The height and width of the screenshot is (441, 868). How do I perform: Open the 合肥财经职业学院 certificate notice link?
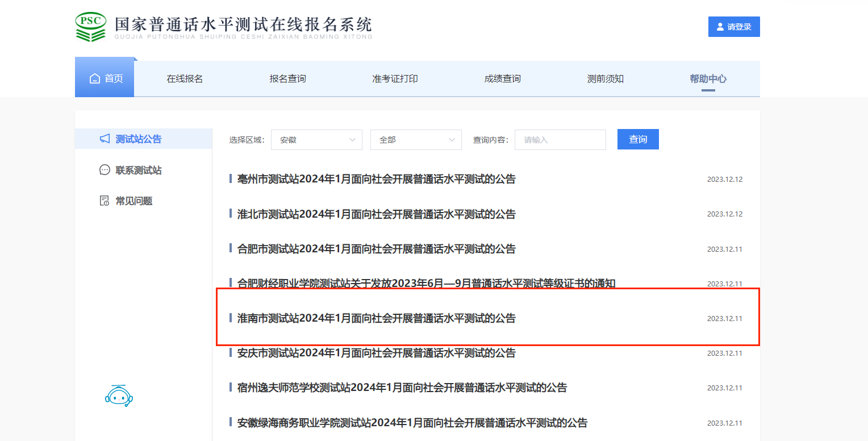[x=426, y=284]
